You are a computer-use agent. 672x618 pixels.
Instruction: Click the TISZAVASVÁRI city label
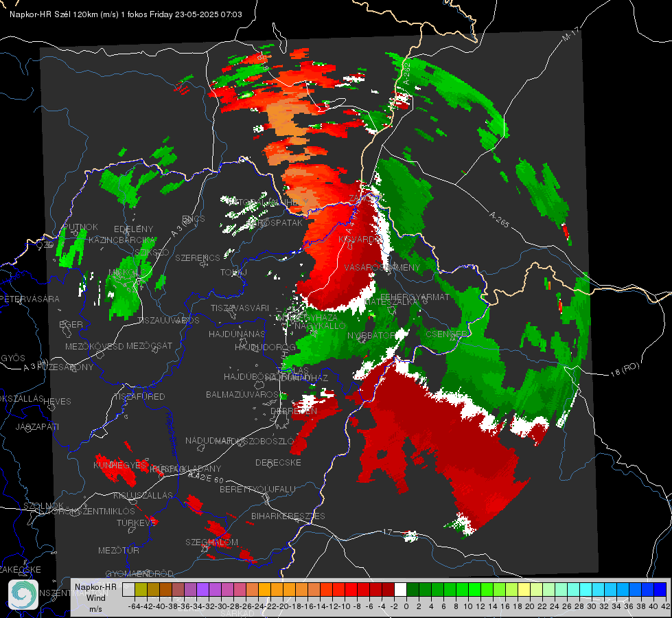[240, 308]
